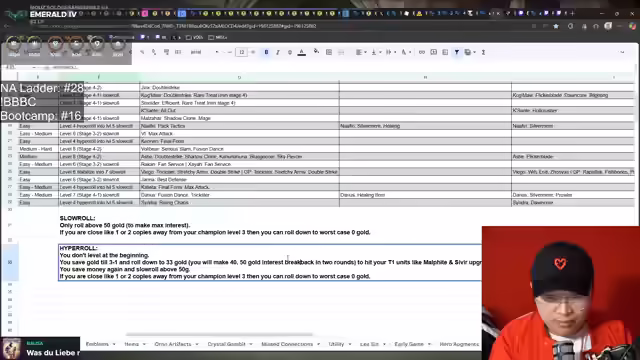Click the insert link icon
Image resolution: width=640 pixels, height=360 pixels.
pos(422,52)
